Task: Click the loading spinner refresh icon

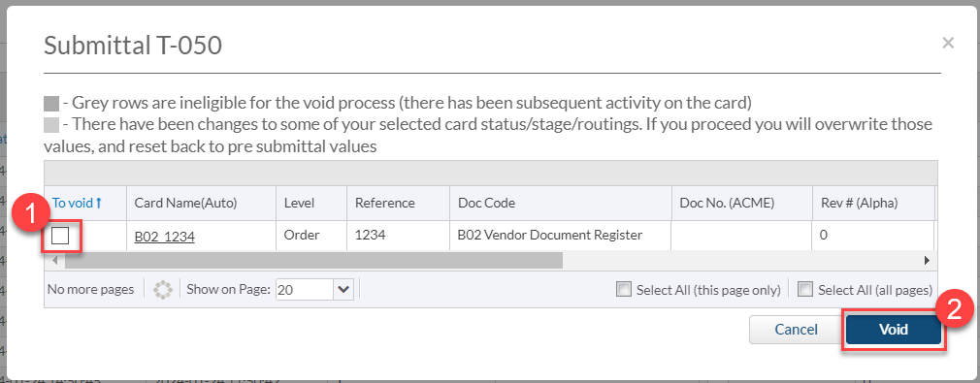Action: click(x=162, y=289)
